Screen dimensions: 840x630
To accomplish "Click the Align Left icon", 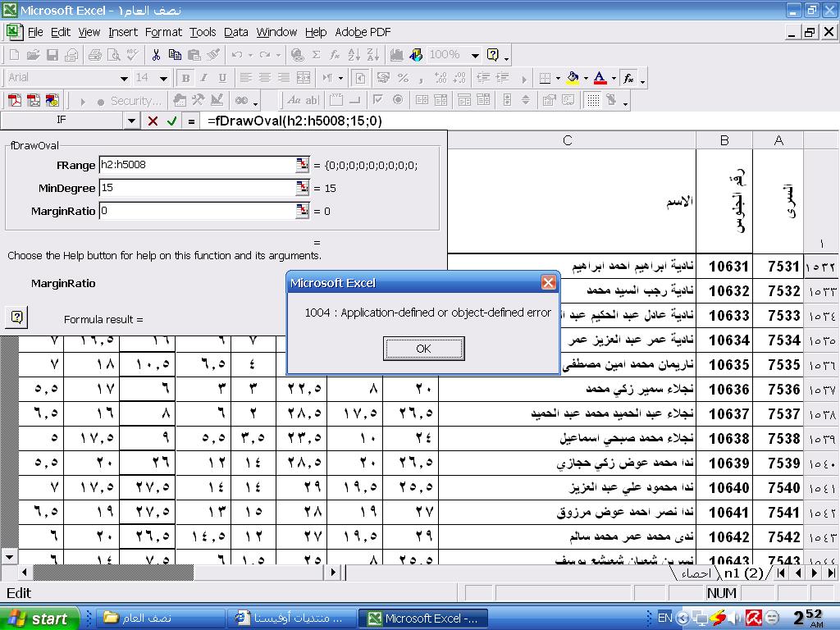I will coord(245,78).
